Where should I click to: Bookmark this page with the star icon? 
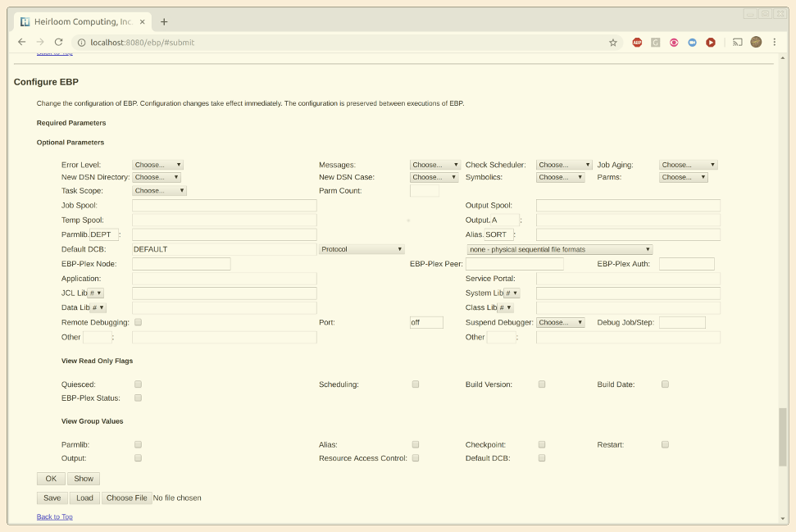612,43
